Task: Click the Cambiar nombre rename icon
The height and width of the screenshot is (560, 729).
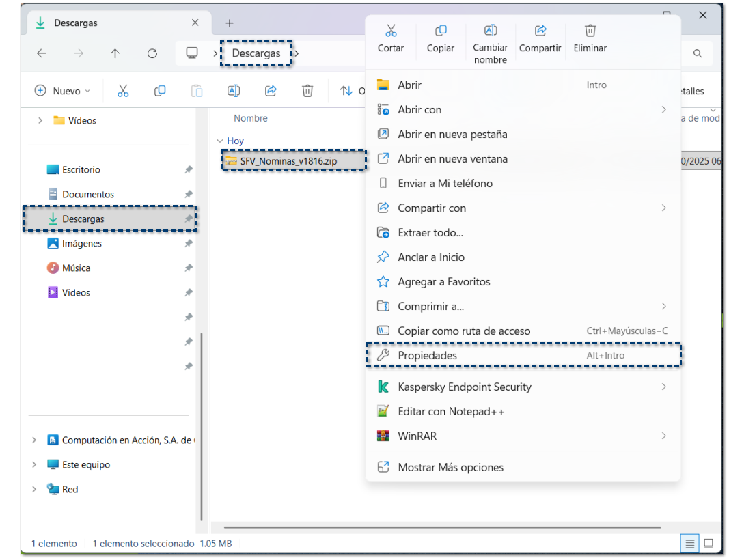Action: (x=491, y=31)
